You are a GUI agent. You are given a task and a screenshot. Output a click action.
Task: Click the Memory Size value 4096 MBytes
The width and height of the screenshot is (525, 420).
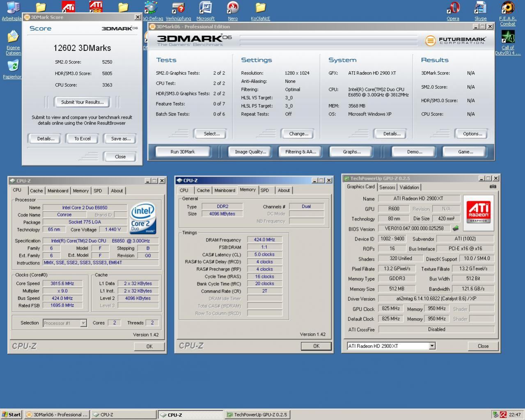click(222, 214)
